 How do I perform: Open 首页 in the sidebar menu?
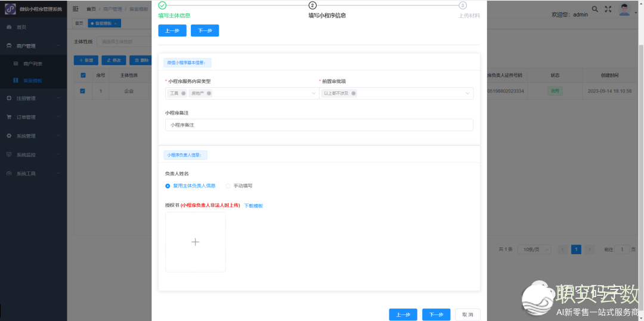tap(21, 27)
